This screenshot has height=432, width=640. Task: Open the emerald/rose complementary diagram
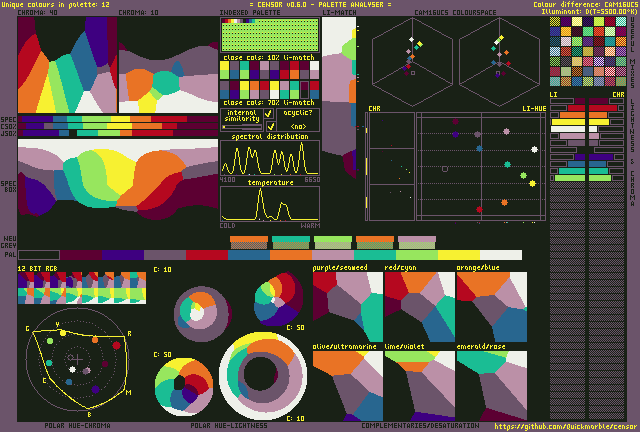point(492,386)
